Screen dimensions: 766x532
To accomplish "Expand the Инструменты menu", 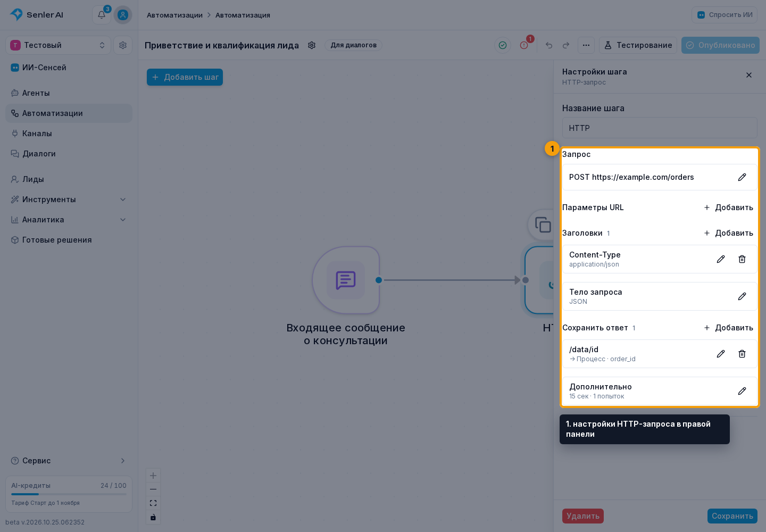I will 69,199.
